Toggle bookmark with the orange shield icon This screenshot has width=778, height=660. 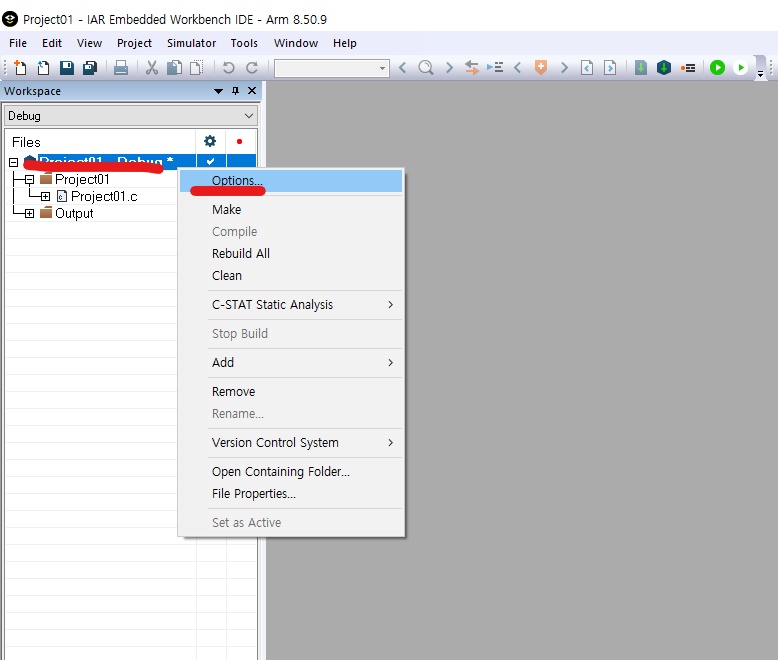coord(541,67)
